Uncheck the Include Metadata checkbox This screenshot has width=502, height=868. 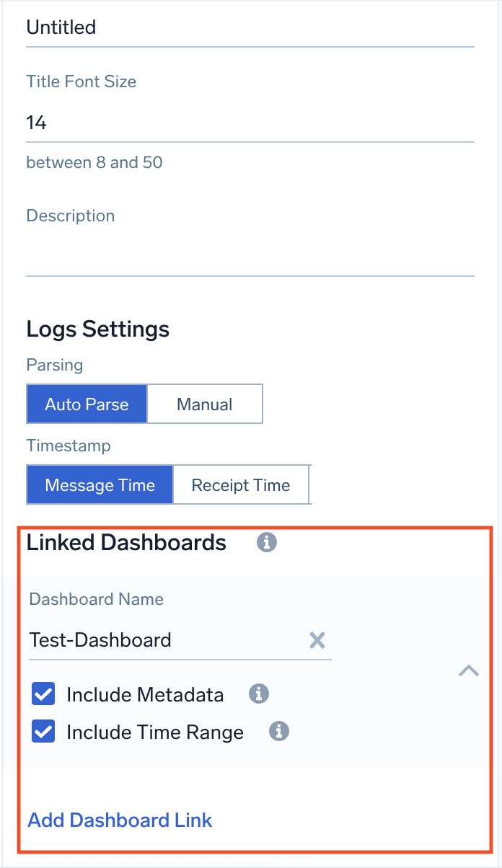click(43, 694)
